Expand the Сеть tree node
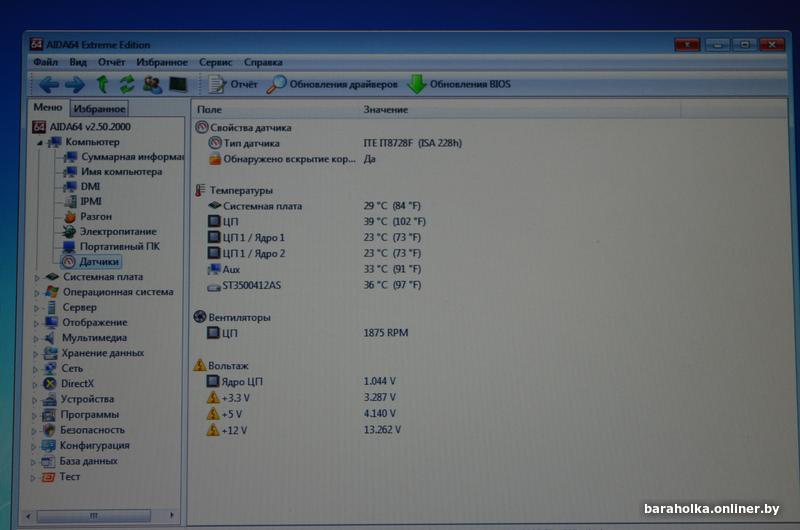Screen dimensions: 800x530 (x=36, y=369)
